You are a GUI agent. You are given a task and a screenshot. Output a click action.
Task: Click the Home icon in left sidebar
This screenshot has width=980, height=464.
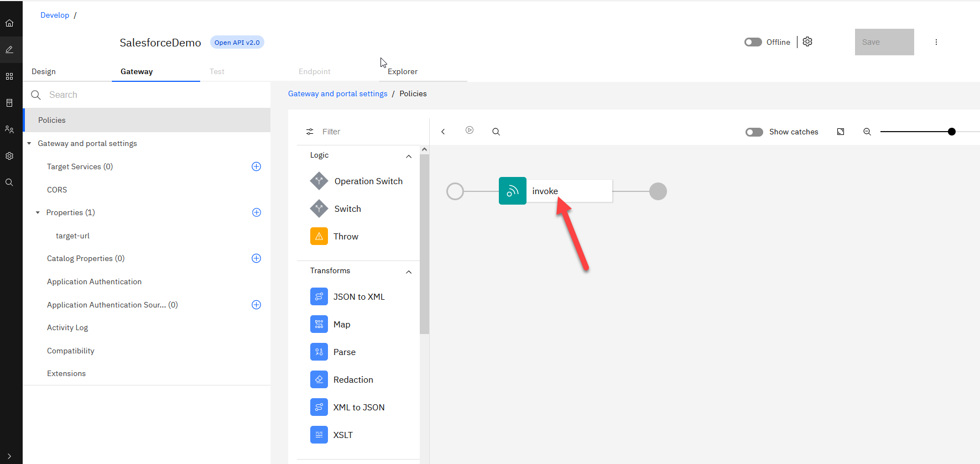(9, 23)
